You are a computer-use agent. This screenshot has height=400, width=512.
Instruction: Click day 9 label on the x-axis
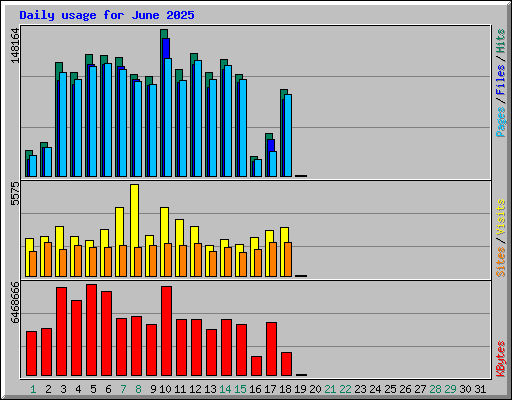(153, 389)
